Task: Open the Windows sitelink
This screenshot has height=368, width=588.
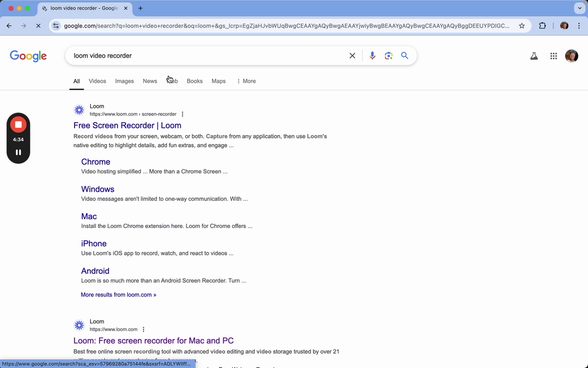Action: click(97, 189)
